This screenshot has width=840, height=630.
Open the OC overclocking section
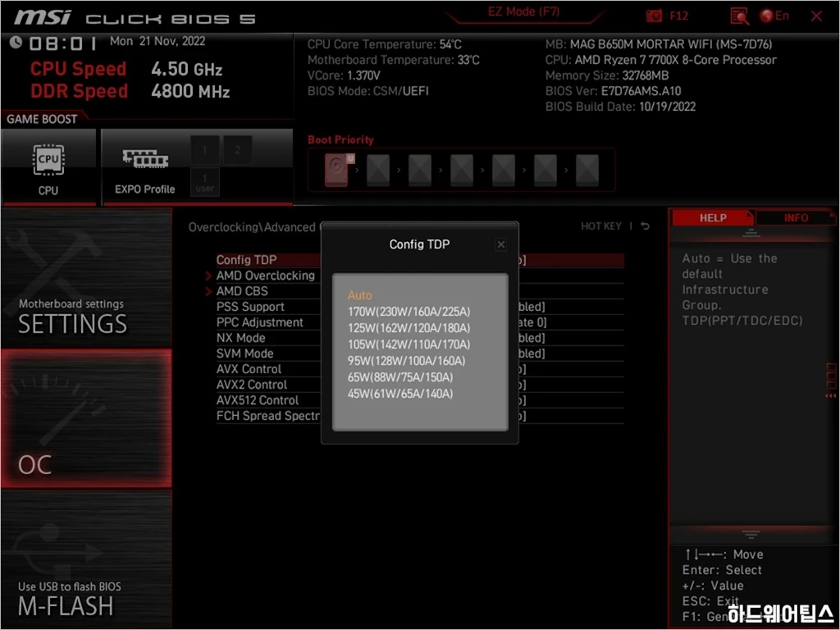pyautogui.click(x=86, y=418)
